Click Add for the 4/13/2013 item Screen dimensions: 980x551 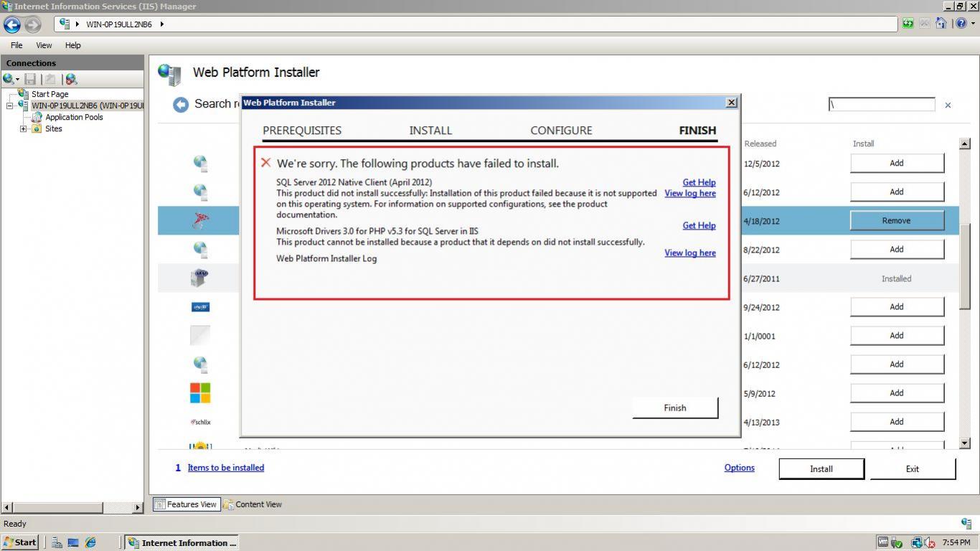click(x=897, y=421)
